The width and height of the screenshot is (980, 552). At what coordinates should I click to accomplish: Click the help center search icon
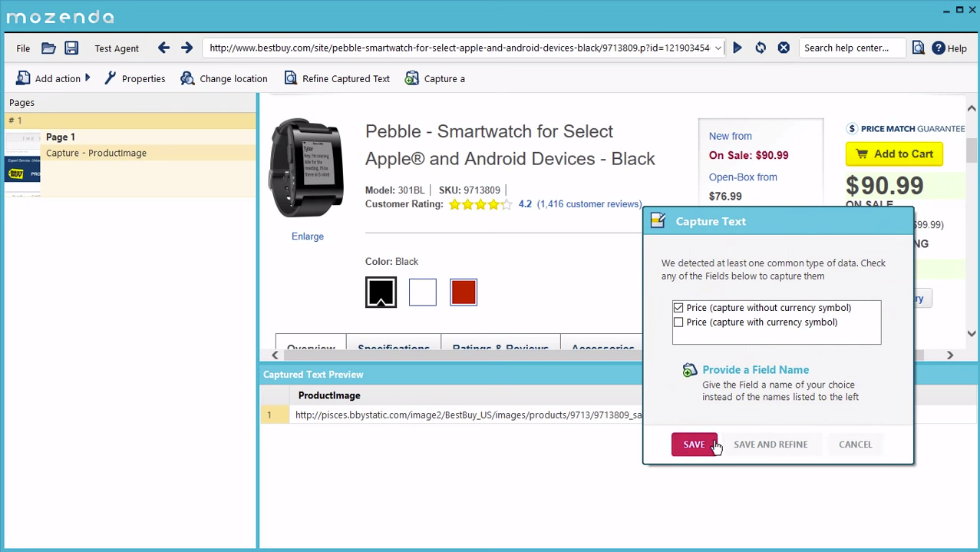(918, 48)
